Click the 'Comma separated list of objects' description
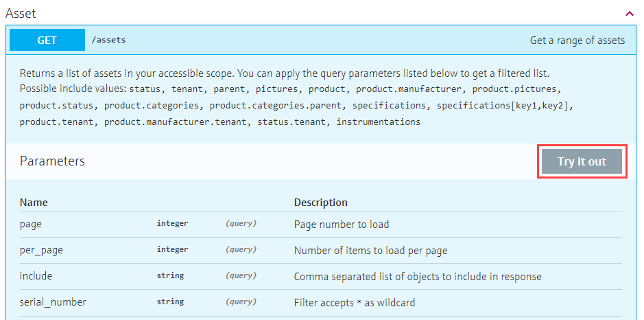Image resolution: width=644 pixels, height=320 pixels. pos(417,276)
